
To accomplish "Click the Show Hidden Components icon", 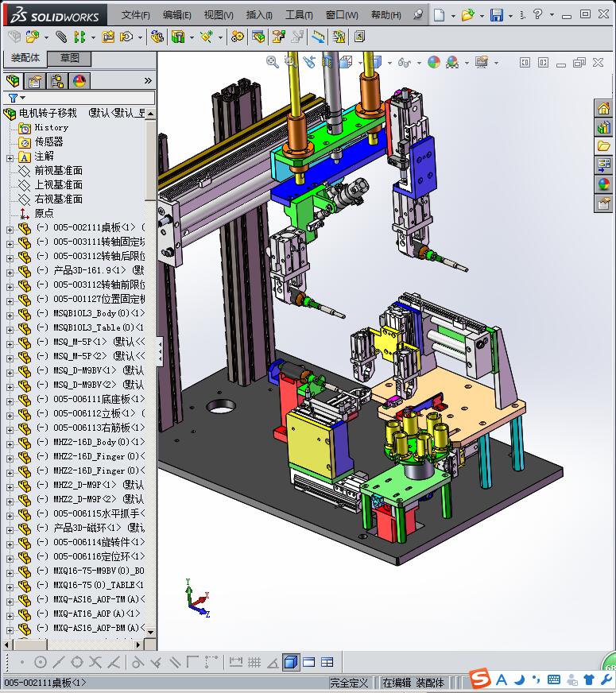I will [157, 37].
